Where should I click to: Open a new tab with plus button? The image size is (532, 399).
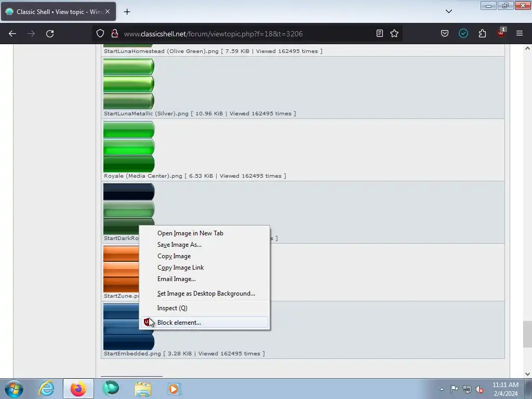coord(127,12)
